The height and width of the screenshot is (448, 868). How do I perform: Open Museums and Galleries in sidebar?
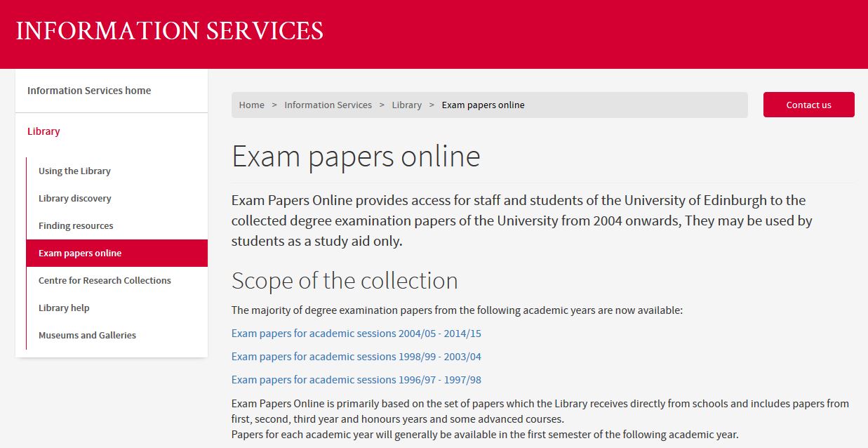tap(87, 335)
